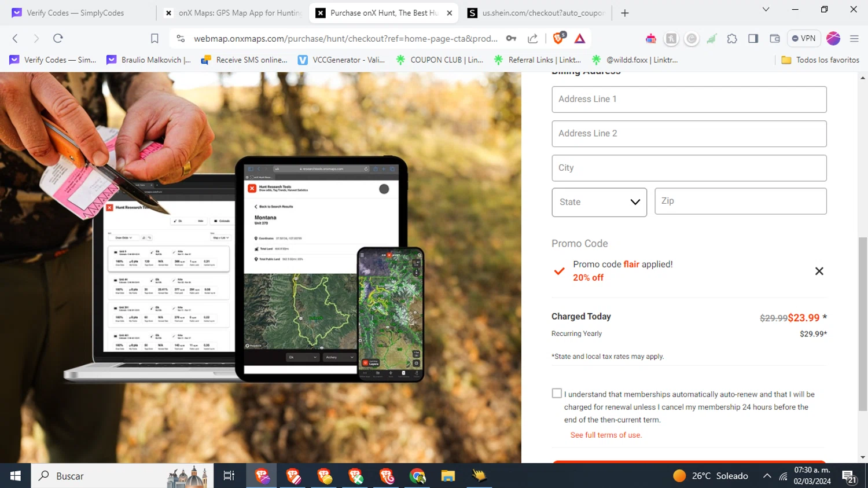868x488 pixels.
Task: Open the Windows Start menu
Action: tap(15, 476)
